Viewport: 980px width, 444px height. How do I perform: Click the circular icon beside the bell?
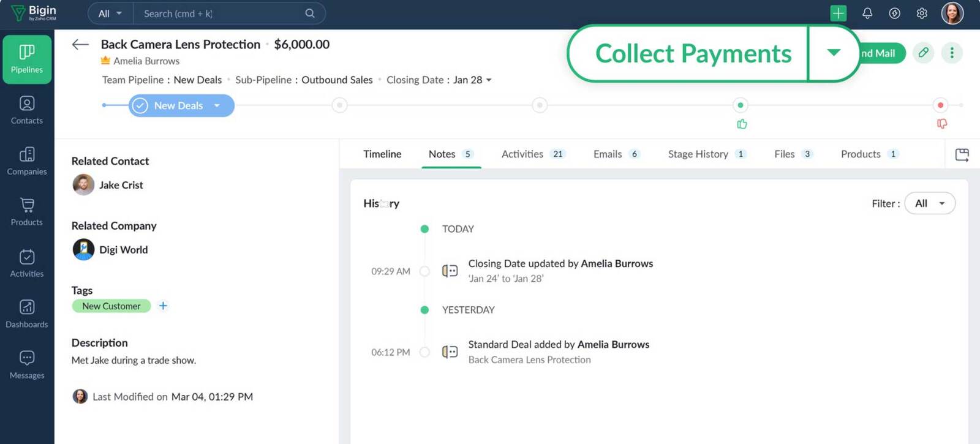click(895, 13)
